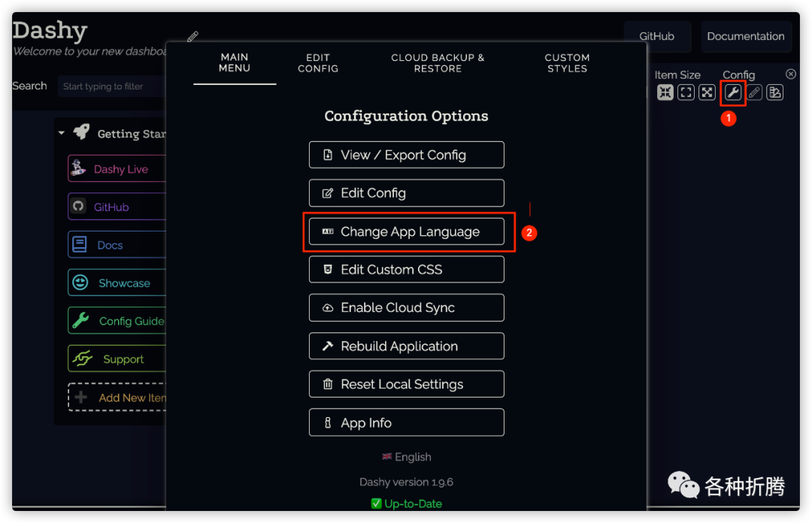Open the Docs dashboard item
812x523 pixels.
point(117,244)
